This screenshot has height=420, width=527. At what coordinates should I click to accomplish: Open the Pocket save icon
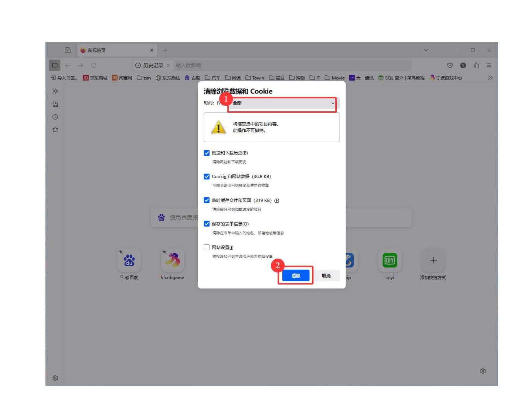pos(450,65)
